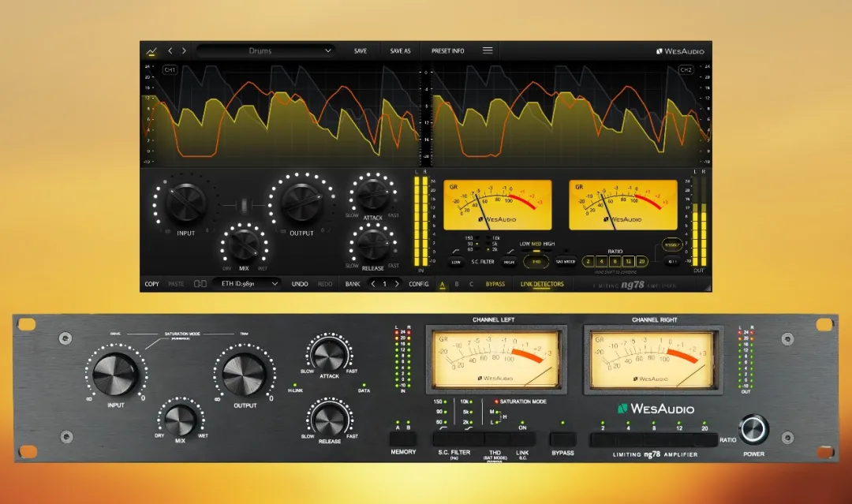Click the link switch between Input and Output knobs
Viewport: 852px width, 504px height.
244,205
